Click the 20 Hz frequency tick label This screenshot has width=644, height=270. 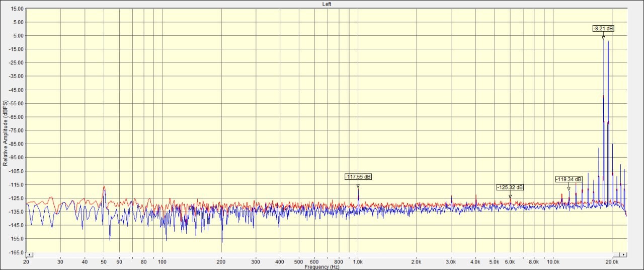click(x=26, y=262)
